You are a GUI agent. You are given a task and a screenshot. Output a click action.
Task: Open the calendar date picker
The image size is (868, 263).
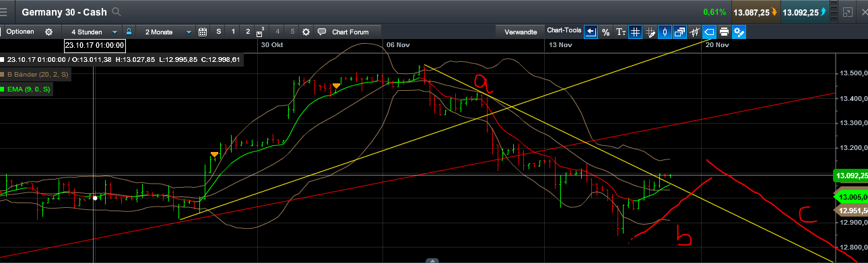(x=203, y=32)
